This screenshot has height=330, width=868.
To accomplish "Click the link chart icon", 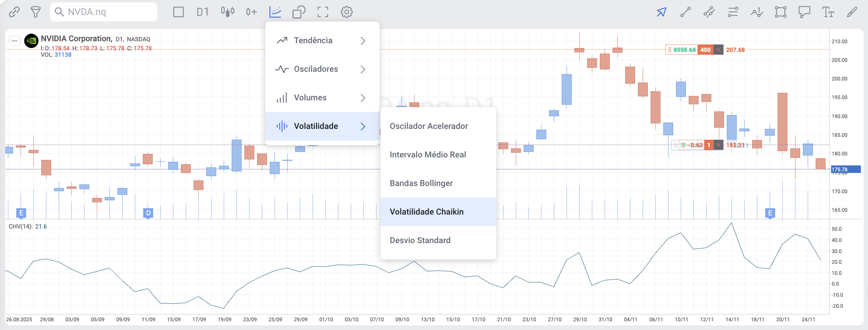I will click(14, 12).
